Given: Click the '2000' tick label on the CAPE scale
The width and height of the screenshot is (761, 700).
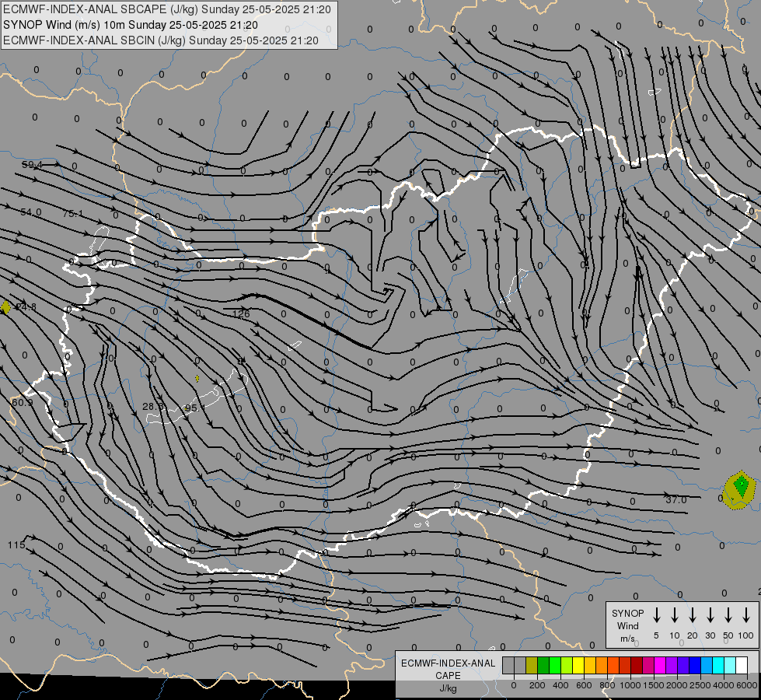Looking at the screenshot, I should [677, 685].
